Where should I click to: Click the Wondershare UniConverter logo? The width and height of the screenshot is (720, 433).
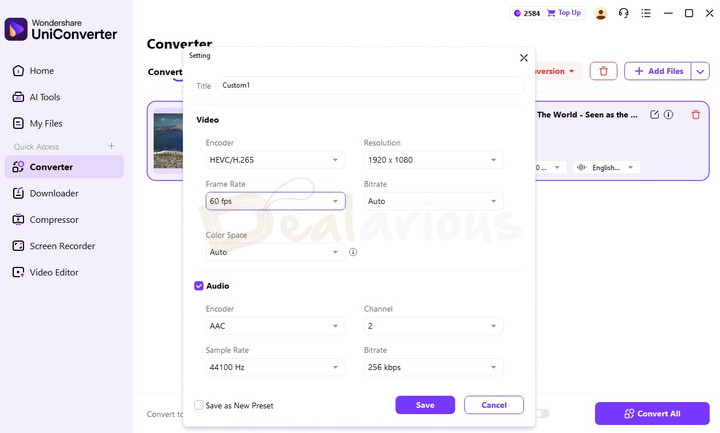[x=61, y=29]
